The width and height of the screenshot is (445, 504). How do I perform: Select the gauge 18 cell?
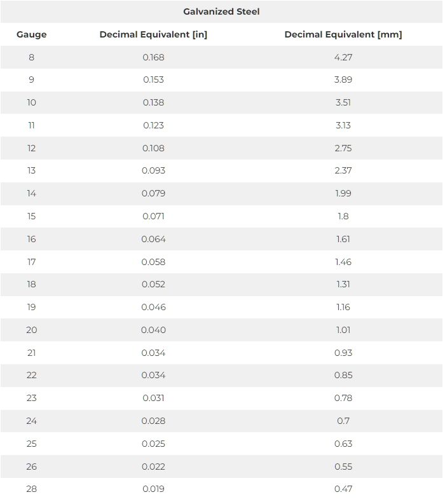click(x=31, y=284)
